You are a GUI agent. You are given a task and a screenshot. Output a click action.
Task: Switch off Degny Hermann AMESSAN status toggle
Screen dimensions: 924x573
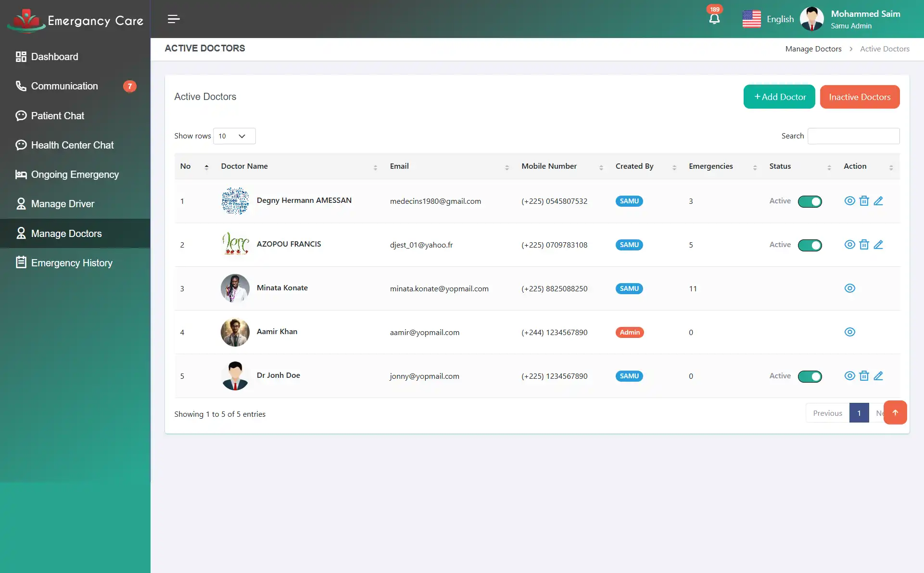(810, 201)
